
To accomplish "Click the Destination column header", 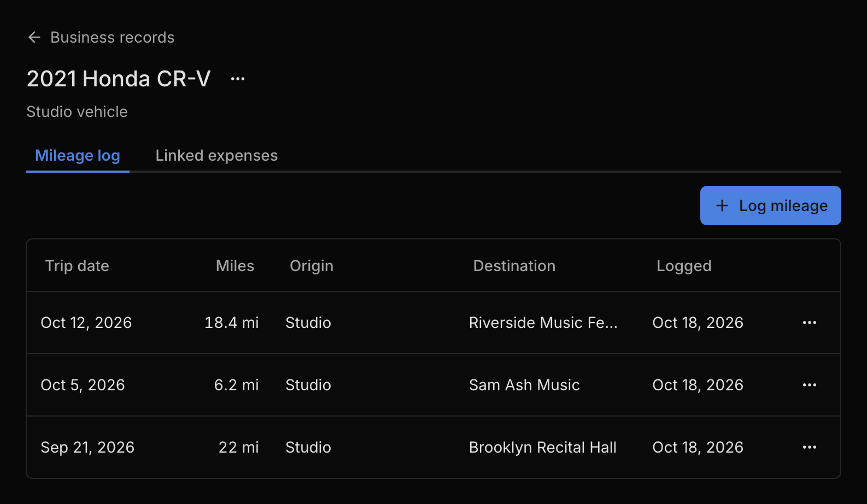I will 514,266.
